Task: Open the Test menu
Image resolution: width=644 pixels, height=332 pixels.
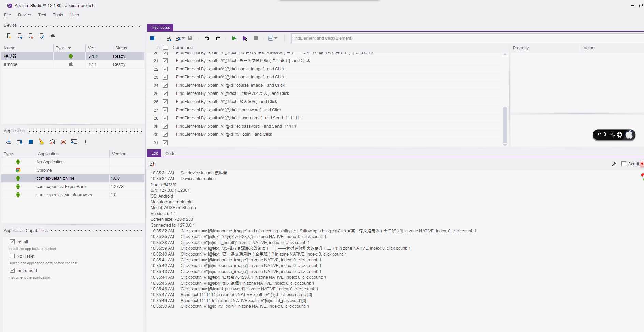Action: (42, 15)
